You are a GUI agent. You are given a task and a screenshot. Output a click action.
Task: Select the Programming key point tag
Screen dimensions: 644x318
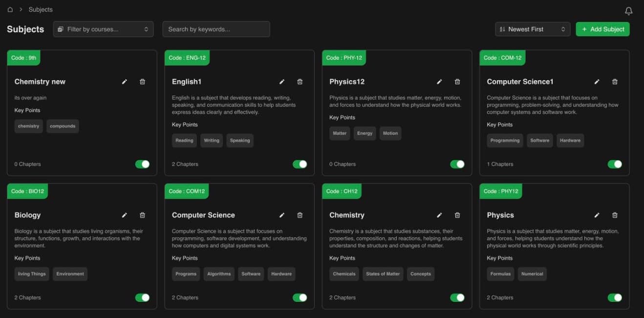pos(505,140)
